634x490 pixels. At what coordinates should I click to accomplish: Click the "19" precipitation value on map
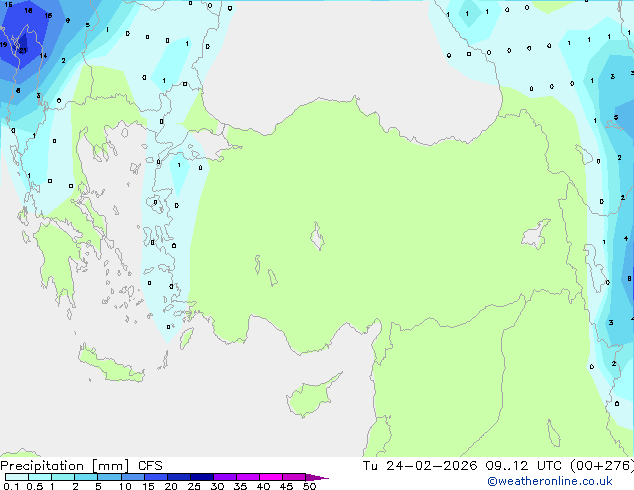pyautogui.click(x=4, y=44)
